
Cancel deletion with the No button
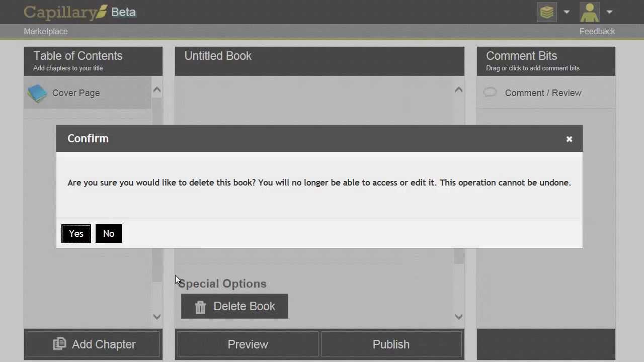pyautogui.click(x=109, y=233)
